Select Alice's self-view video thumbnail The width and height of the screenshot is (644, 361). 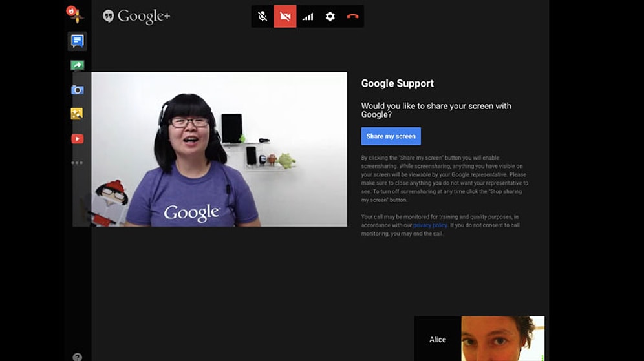(x=502, y=339)
